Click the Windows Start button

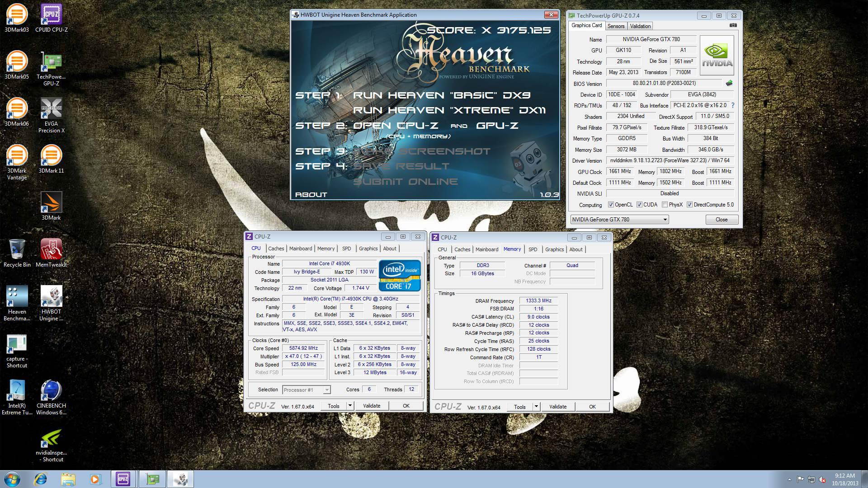point(12,479)
